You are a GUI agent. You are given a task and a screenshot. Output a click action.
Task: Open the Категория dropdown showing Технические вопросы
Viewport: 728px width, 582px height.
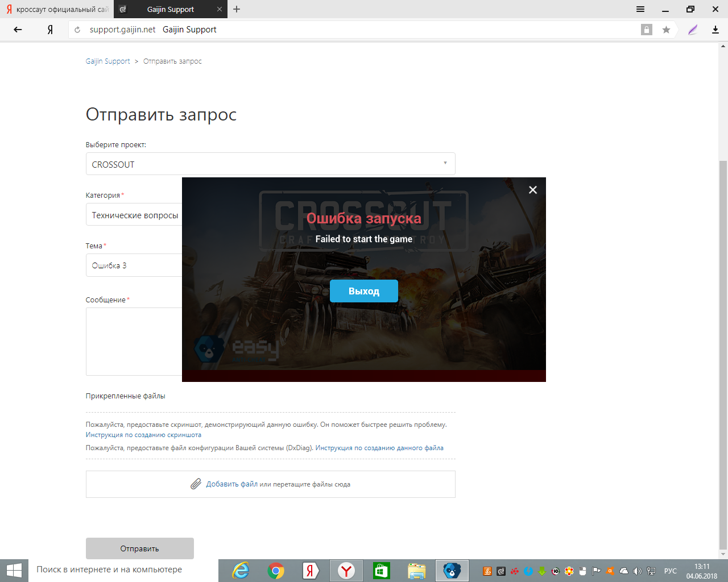pos(134,215)
